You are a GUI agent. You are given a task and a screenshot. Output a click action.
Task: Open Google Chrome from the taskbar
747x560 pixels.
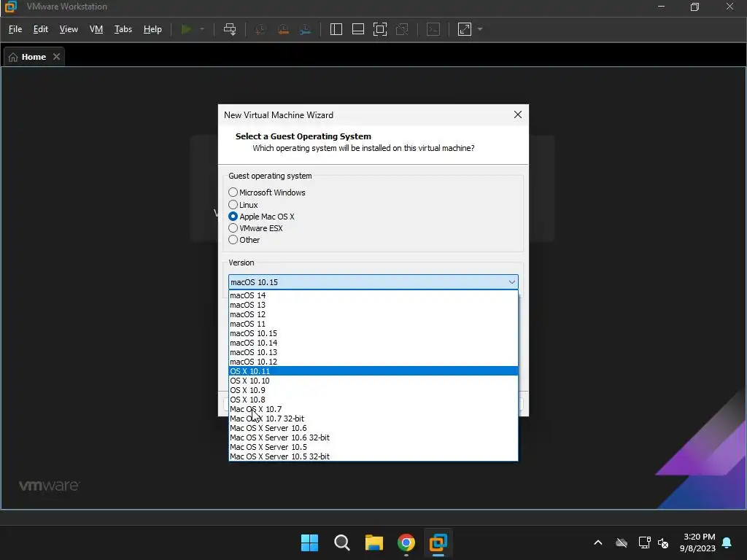pyautogui.click(x=406, y=542)
